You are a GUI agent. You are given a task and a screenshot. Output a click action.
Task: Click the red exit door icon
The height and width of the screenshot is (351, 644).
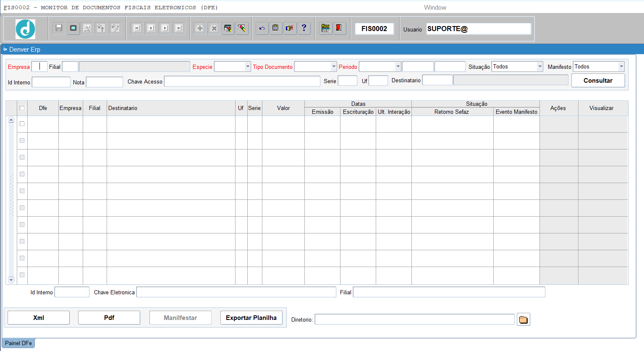[339, 28]
